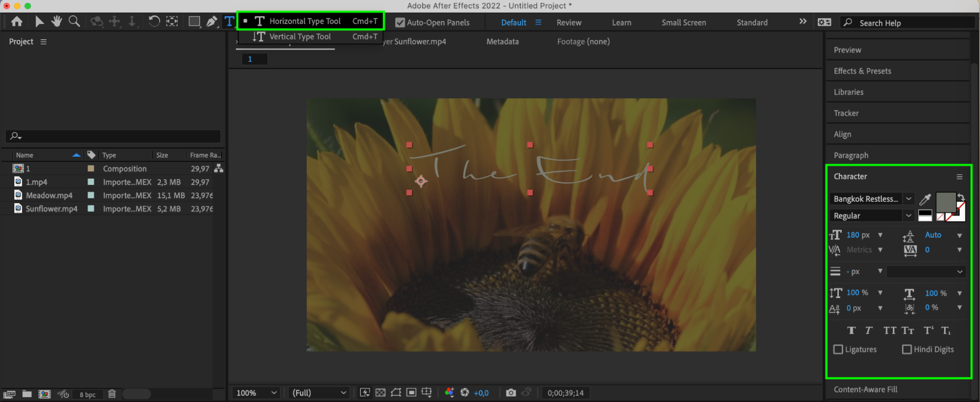
Task: Open the Bangkok Restless font family dropdown
Action: pyautogui.click(x=908, y=199)
